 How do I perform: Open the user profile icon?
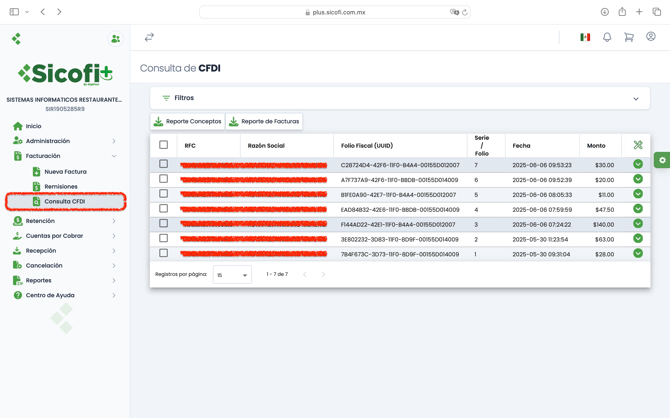click(x=650, y=37)
